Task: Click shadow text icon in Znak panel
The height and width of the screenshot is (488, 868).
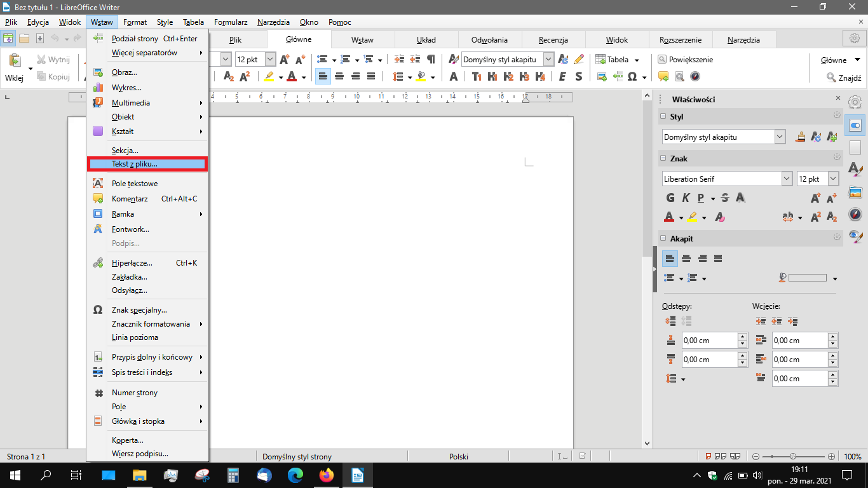Action: tap(740, 198)
